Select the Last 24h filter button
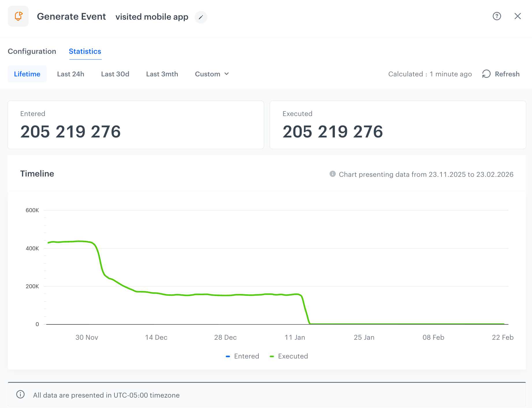Image resolution: width=532 pixels, height=408 pixels. 70,74
